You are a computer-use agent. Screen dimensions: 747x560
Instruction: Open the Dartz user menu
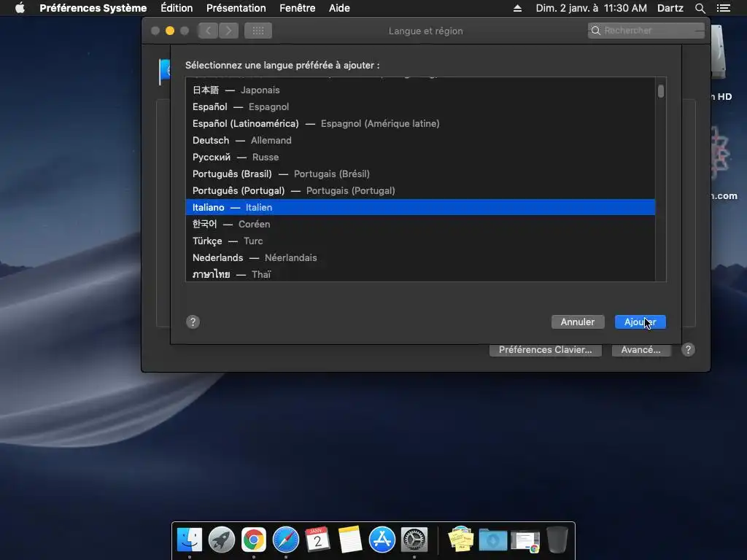click(x=670, y=8)
